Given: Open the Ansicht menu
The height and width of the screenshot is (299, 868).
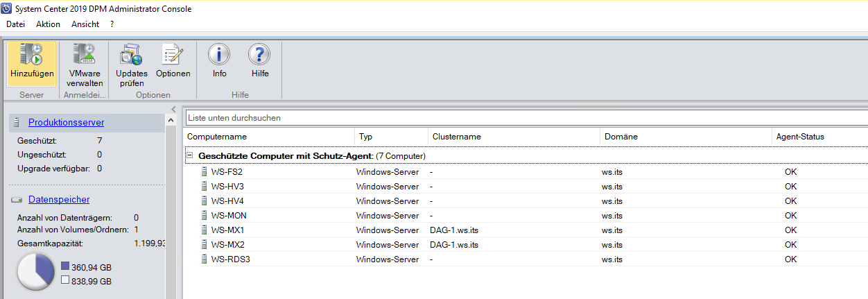Looking at the screenshot, I should (x=85, y=24).
